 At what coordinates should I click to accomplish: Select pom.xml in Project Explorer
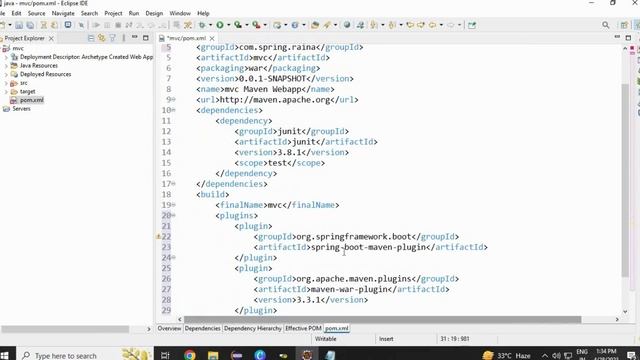tap(31, 100)
